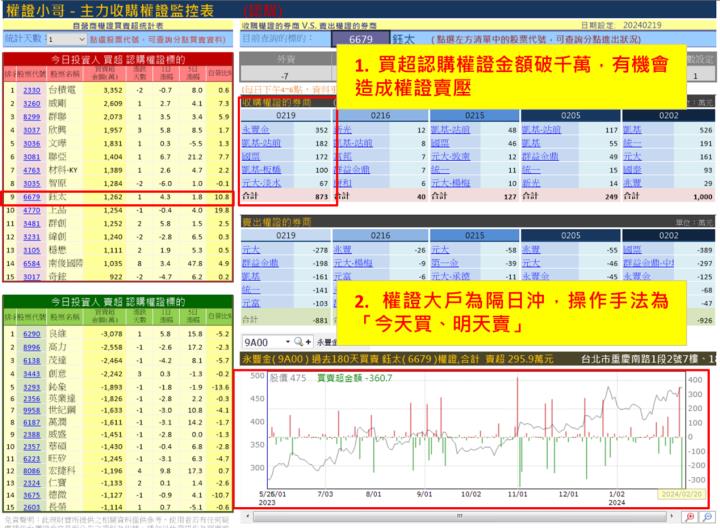The width and height of the screenshot is (720, 528).
Task: Click the 6679 stock code query field
Action: tap(360, 39)
